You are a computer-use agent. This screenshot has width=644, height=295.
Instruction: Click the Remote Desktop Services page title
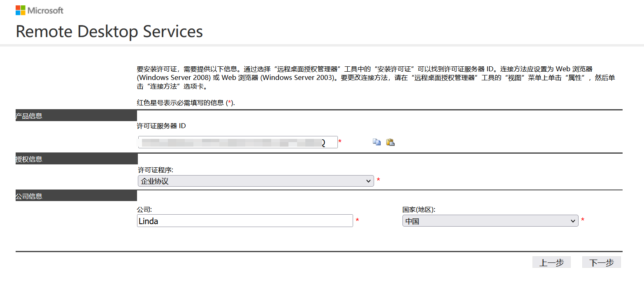pyautogui.click(x=109, y=31)
